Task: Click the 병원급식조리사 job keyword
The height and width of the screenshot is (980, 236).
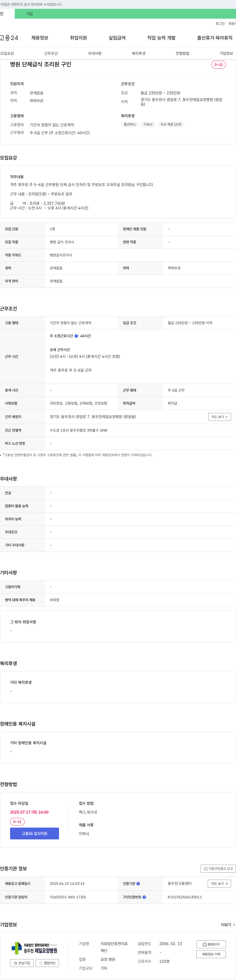Action: point(61,255)
